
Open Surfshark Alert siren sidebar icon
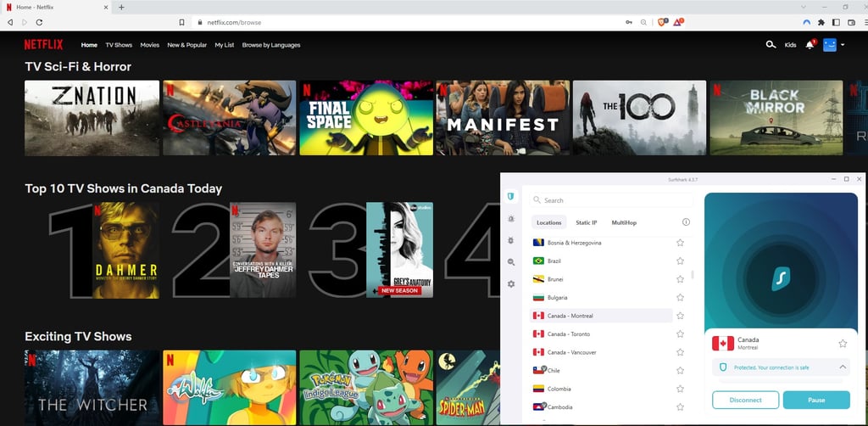(x=511, y=219)
